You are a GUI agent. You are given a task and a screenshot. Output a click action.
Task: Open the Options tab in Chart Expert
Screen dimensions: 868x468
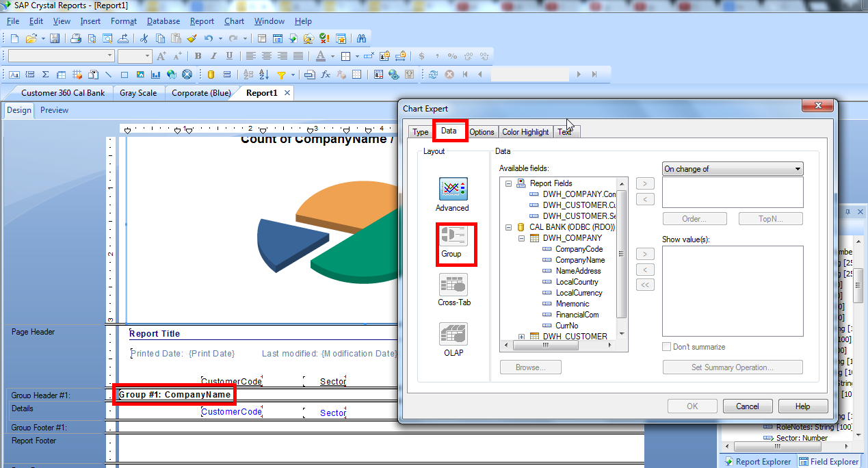[482, 132]
